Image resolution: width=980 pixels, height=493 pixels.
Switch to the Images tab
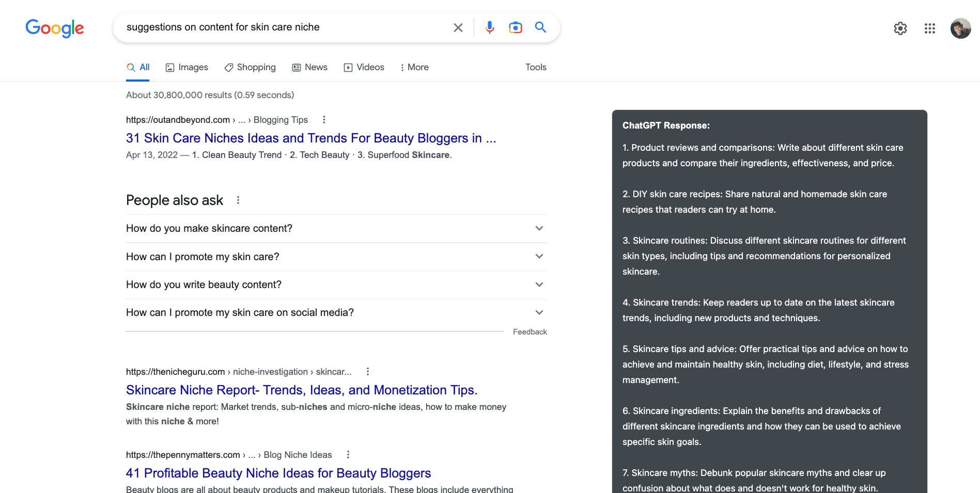[x=186, y=67]
